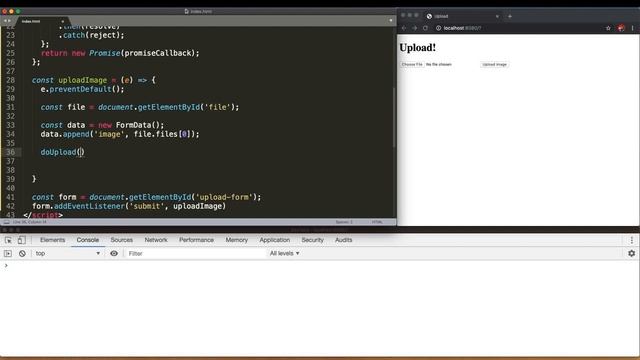The width and height of the screenshot is (640, 360).
Task: Click the localhost address bar
Action: coord(518,28)
